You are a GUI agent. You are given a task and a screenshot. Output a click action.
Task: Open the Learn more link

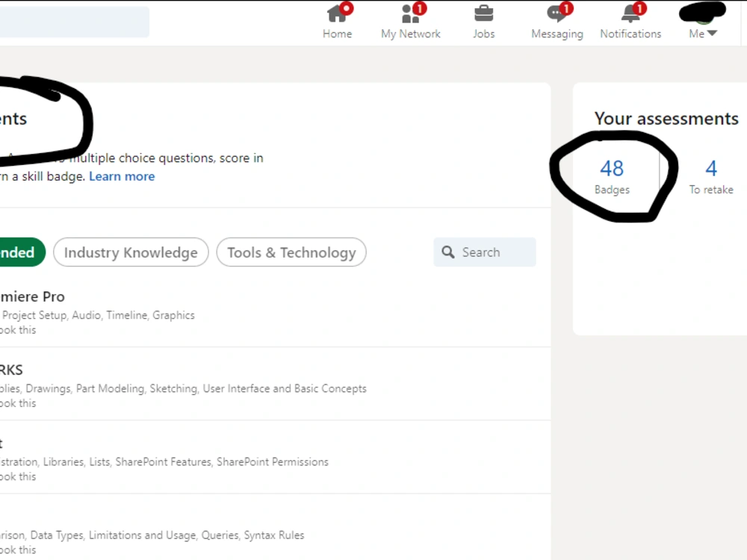122,176
